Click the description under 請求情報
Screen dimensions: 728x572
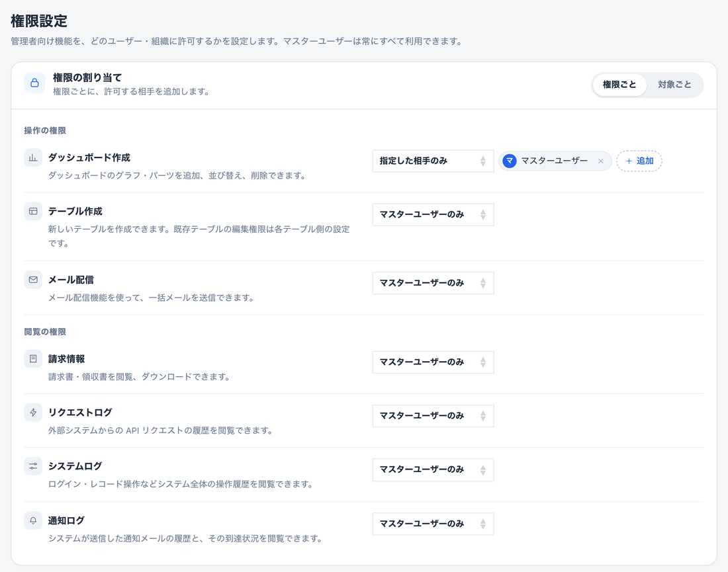(x=139, y=377)
